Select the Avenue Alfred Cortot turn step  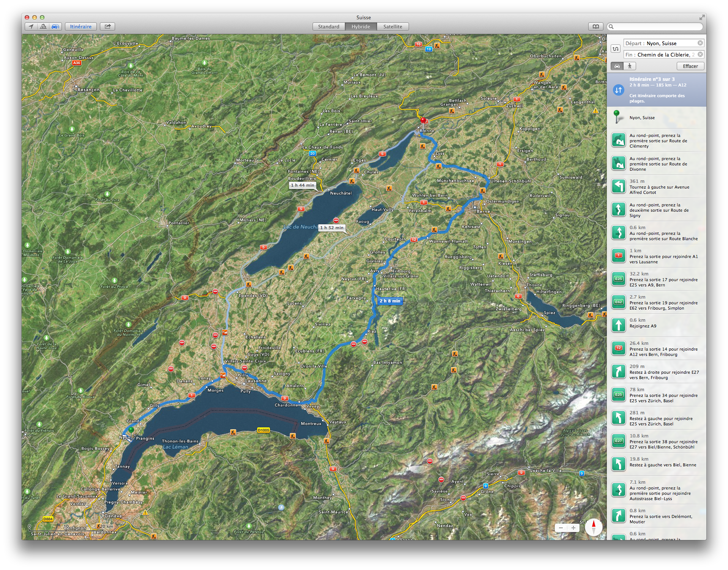click(x=656, y=187)
